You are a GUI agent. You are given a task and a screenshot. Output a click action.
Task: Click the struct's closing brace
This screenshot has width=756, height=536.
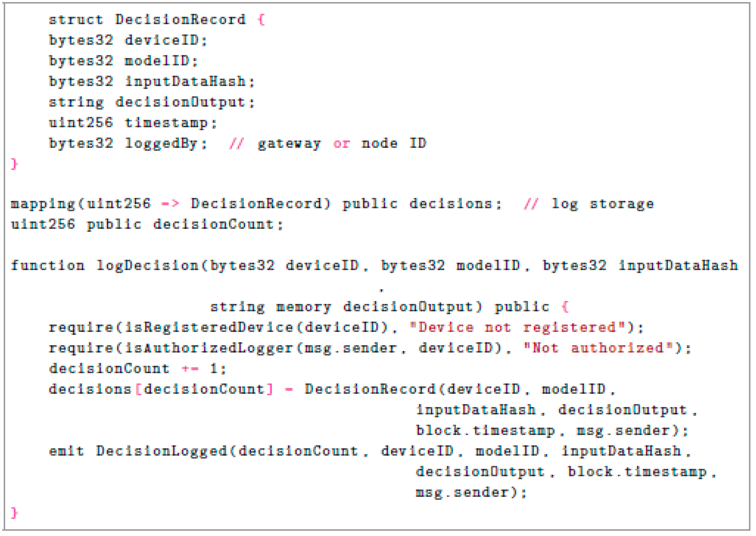click(14, 164)
